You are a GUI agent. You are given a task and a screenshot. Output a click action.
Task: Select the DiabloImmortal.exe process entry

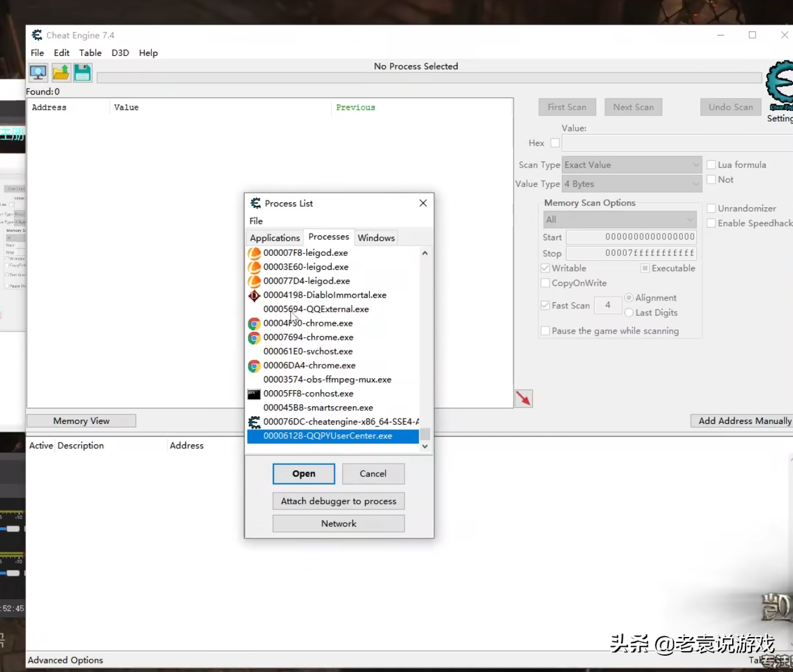click(325, 295)
